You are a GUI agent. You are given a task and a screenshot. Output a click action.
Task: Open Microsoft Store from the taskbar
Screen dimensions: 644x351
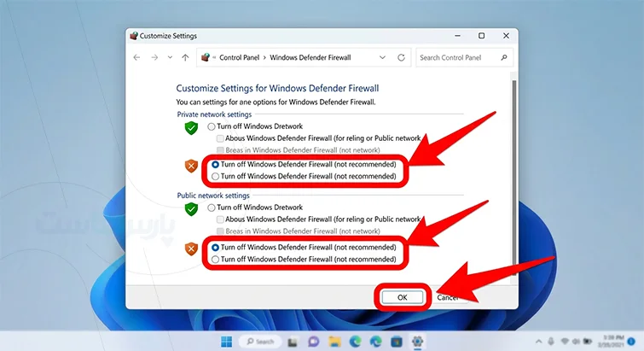coord(397,342)
